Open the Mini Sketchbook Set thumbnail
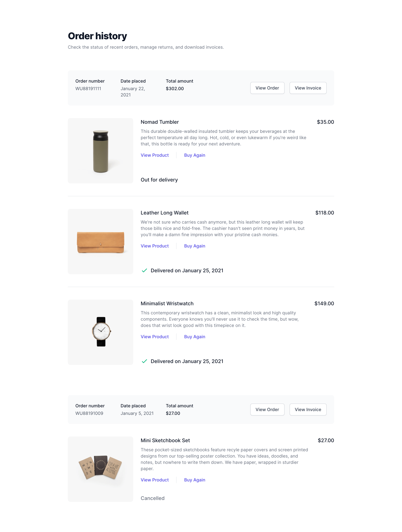The width and height of the screenshot is (402, 532). click(100, 469)
